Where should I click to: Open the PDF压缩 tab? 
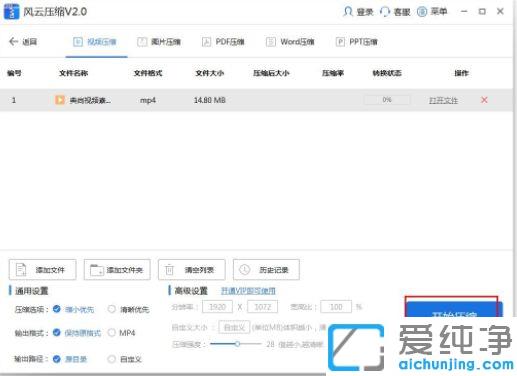pos(223,42)
